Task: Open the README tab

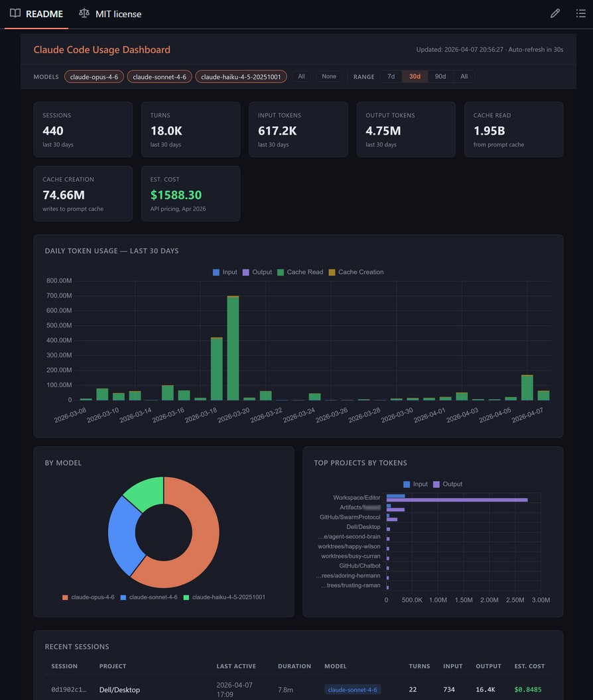Action: tap(44, 14)
